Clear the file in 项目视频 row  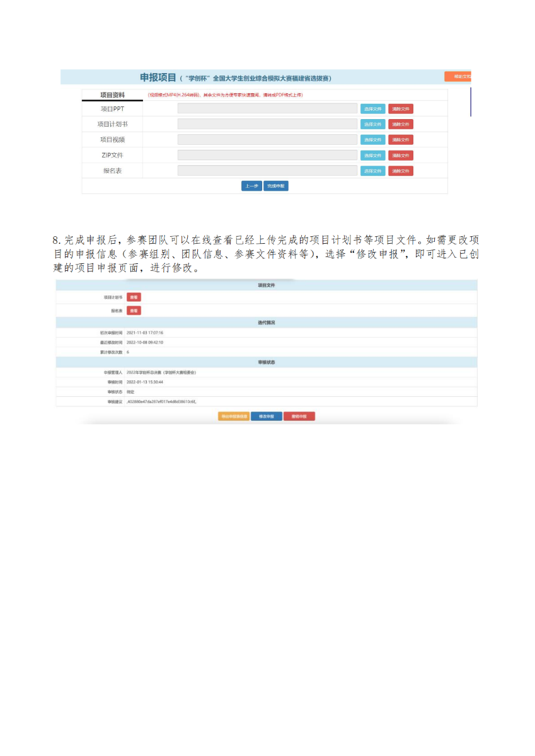coord(401,140)
